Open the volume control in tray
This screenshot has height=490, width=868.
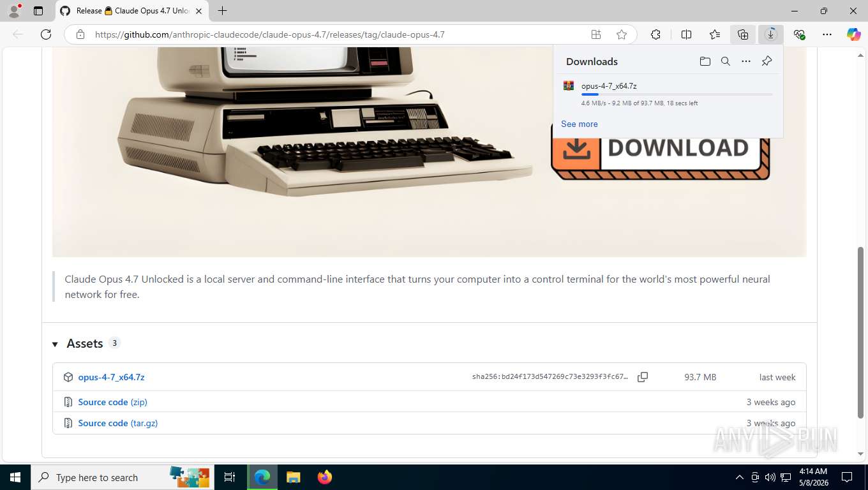pos(770,477)
